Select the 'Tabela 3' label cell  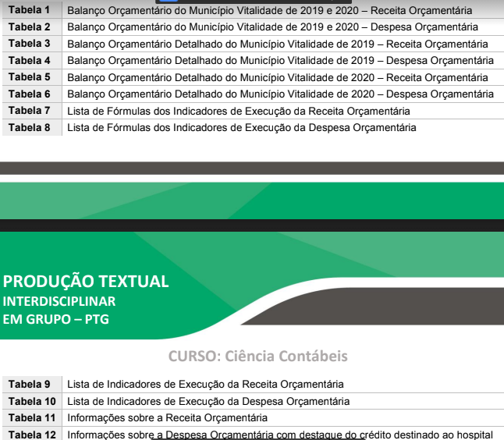[32, 44]
